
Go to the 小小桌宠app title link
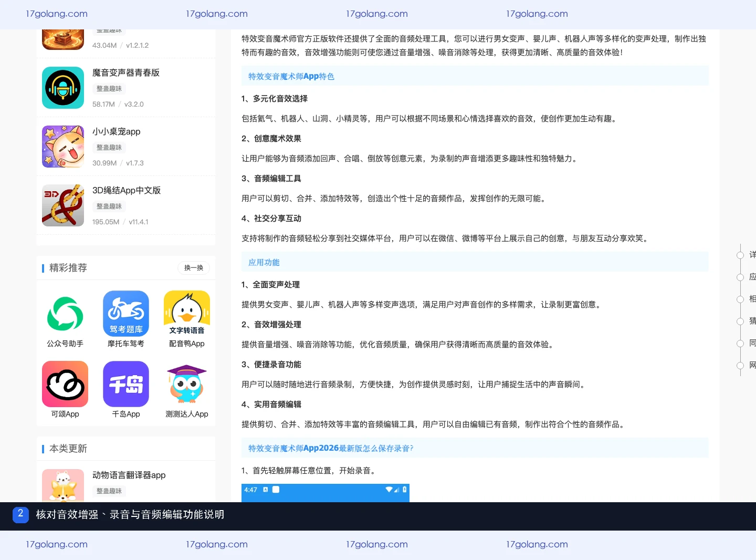117,131
